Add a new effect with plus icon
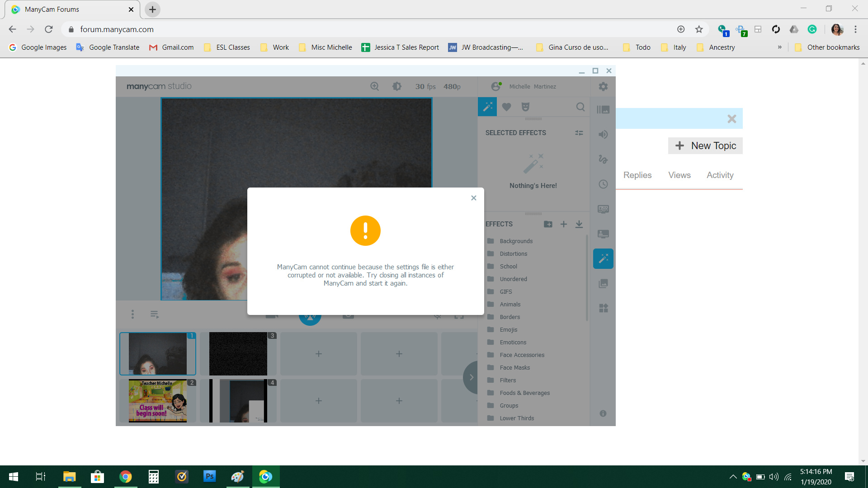This screenshot has height=488, width=868. (x=564, y=224)
